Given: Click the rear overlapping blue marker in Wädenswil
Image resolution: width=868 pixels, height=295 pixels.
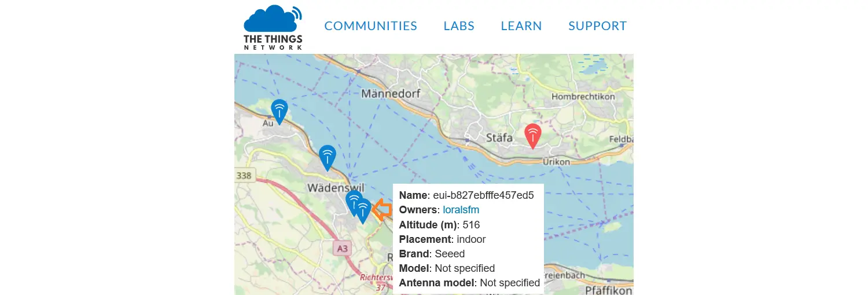Looking at the screenshot, I should tap(351, 200).
